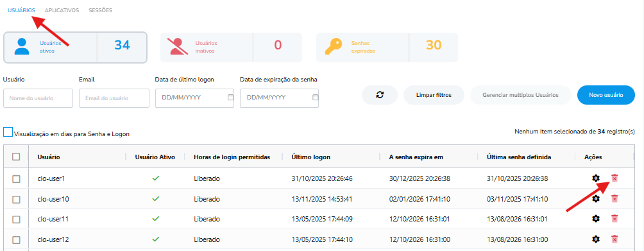Click the clo-user11 username cell
Image resolution: width=644 pixels, height=251 pixels.
pyautogui.click(x=53, y=220)
